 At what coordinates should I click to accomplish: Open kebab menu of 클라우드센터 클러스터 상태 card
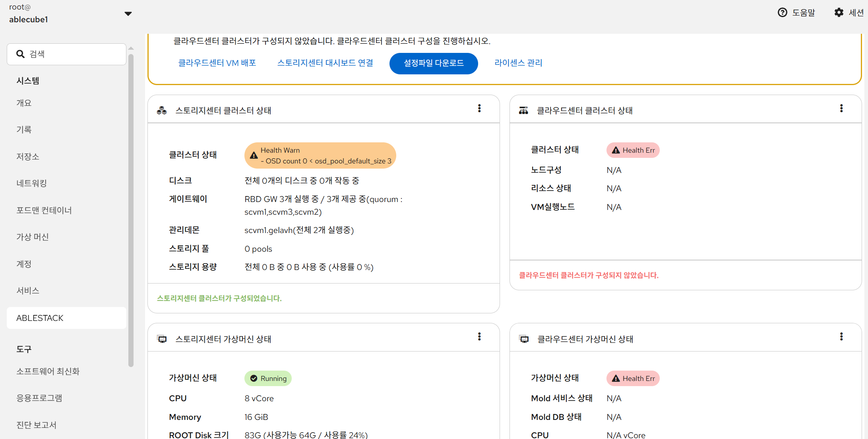[841, 109]
